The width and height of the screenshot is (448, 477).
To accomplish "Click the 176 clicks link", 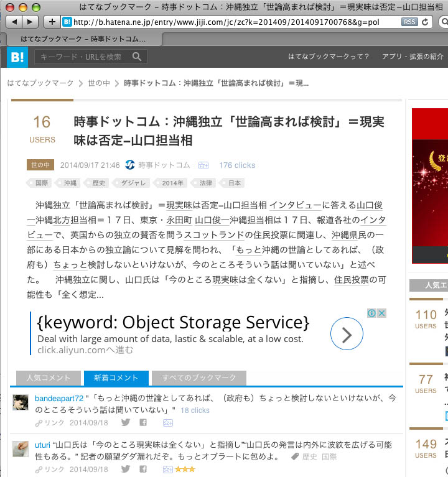I will coord(237,165).
